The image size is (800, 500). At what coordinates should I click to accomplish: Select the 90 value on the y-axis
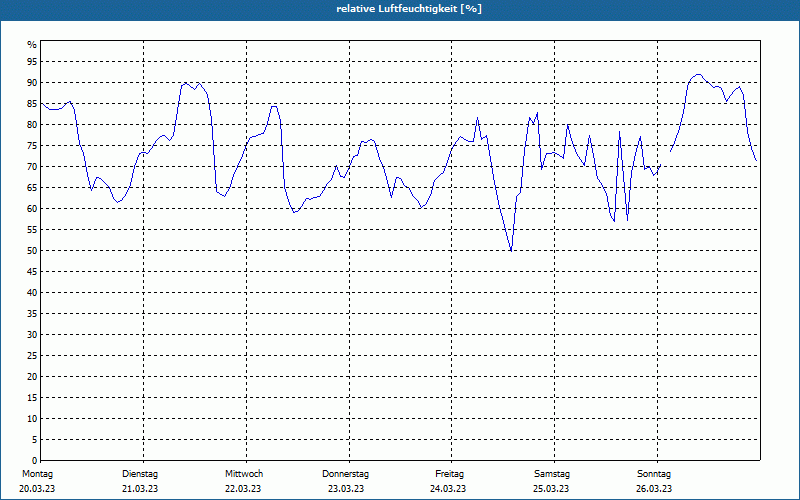32,83
